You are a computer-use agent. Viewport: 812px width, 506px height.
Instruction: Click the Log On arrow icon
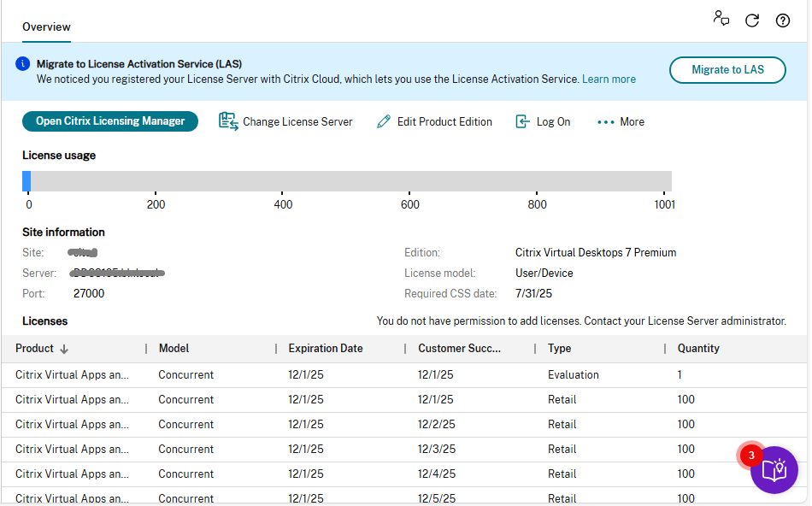[x=522, y=121]
